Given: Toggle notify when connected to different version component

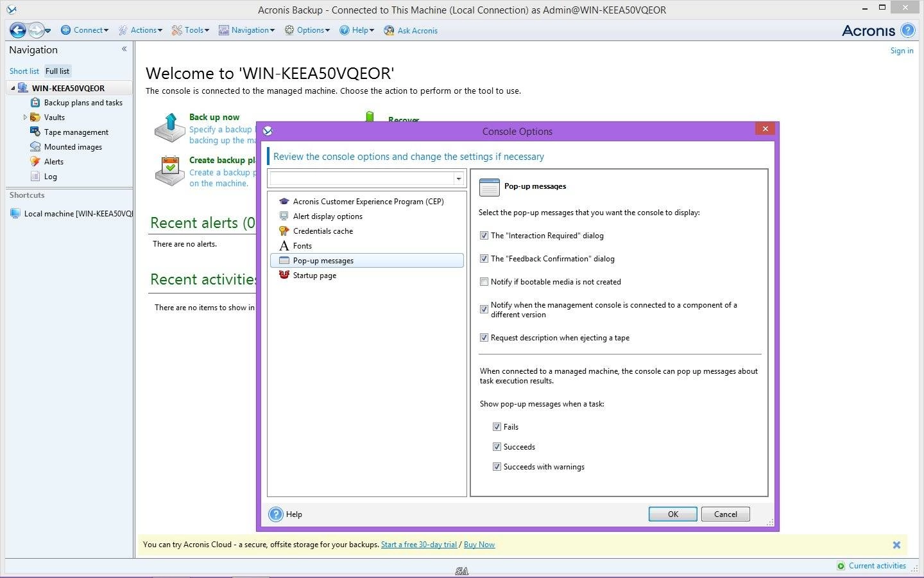Looking at the screenshot, I should (x=484, y=310).
